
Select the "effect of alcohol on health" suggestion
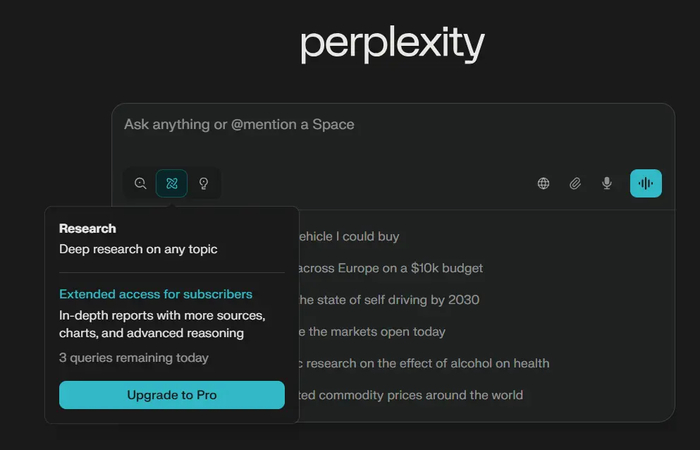pyautogui.click(x=422, y=363)
